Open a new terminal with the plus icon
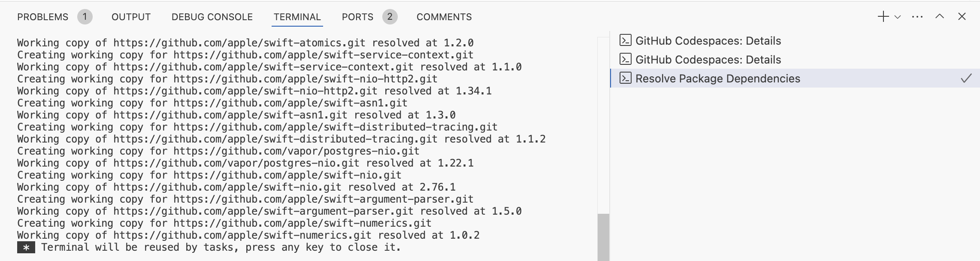 pyautogui.click(x=884, y=16)
